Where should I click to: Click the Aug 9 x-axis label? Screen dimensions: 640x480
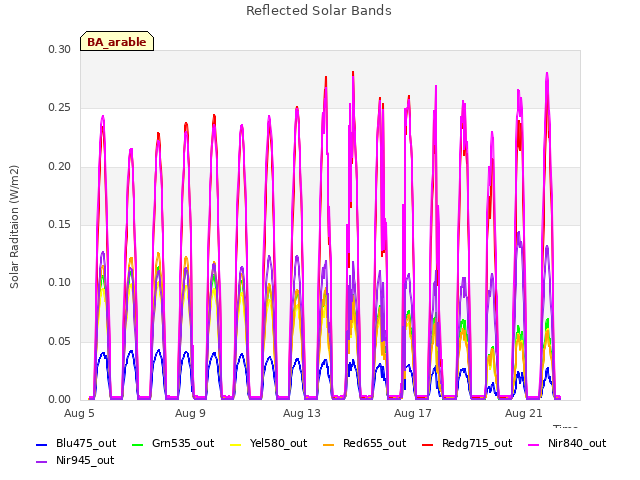tap(190, 413)
